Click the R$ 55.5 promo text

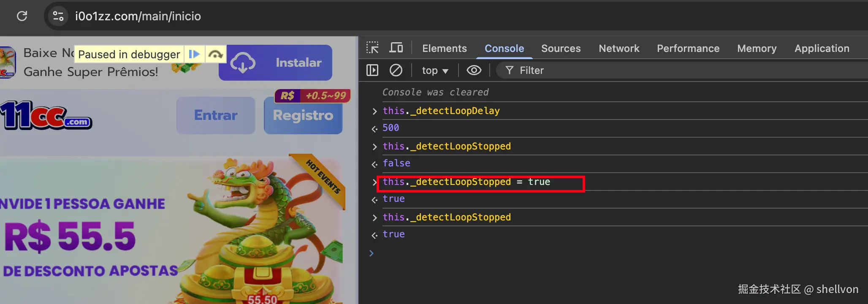coord(70,236)
